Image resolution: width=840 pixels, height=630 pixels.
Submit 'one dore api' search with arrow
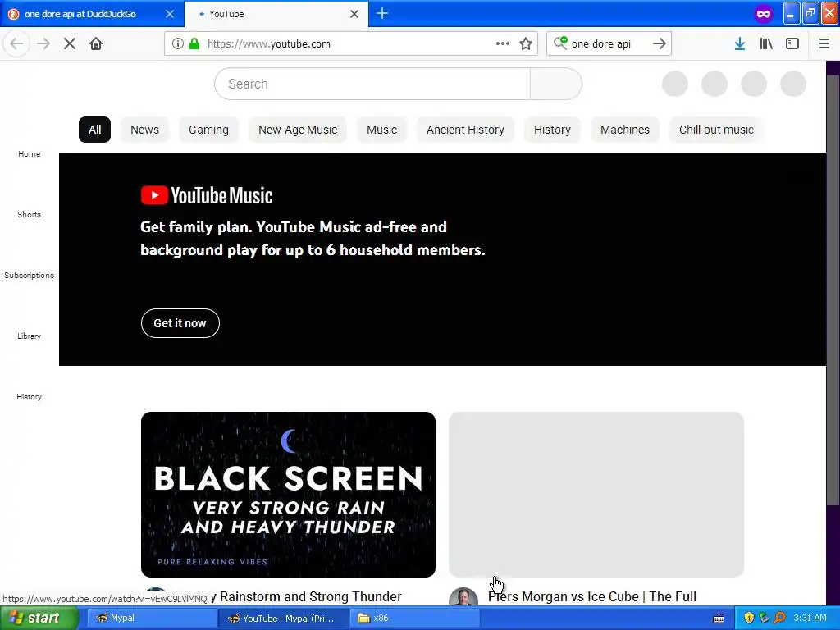click(660, 43)
